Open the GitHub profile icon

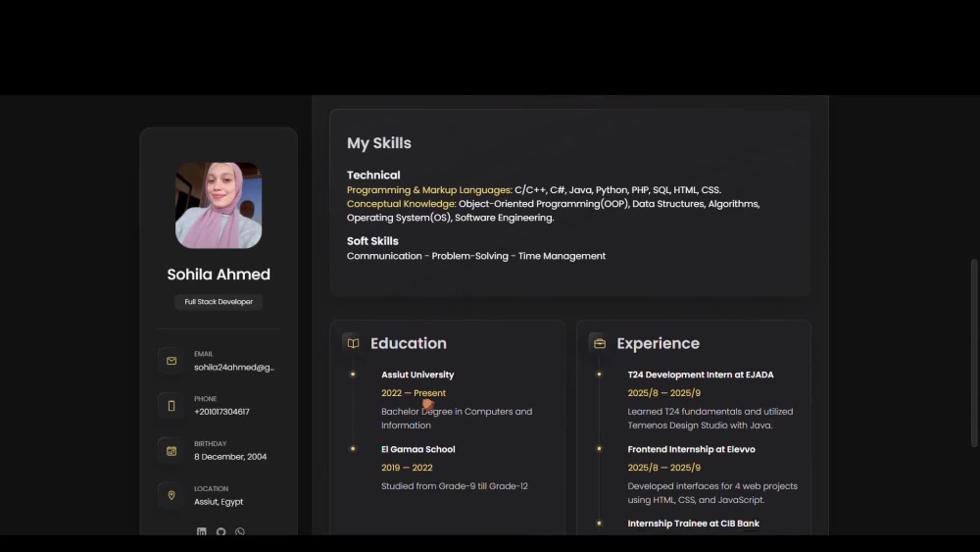click(220, 531)
